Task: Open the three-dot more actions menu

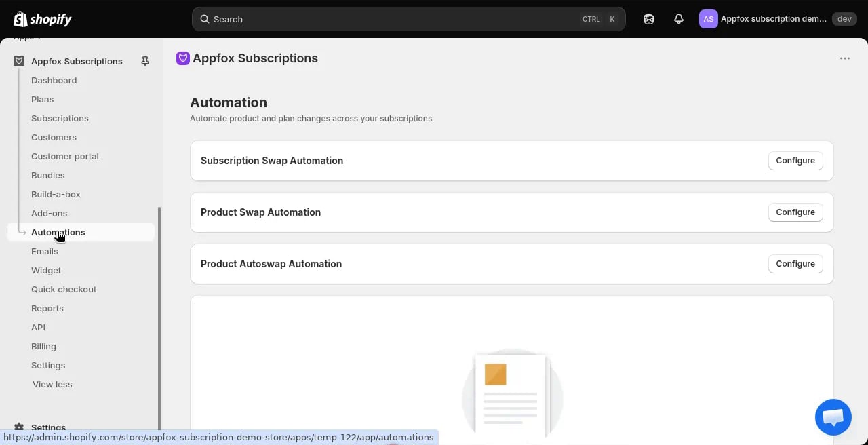Action: (x=845, y=58)
